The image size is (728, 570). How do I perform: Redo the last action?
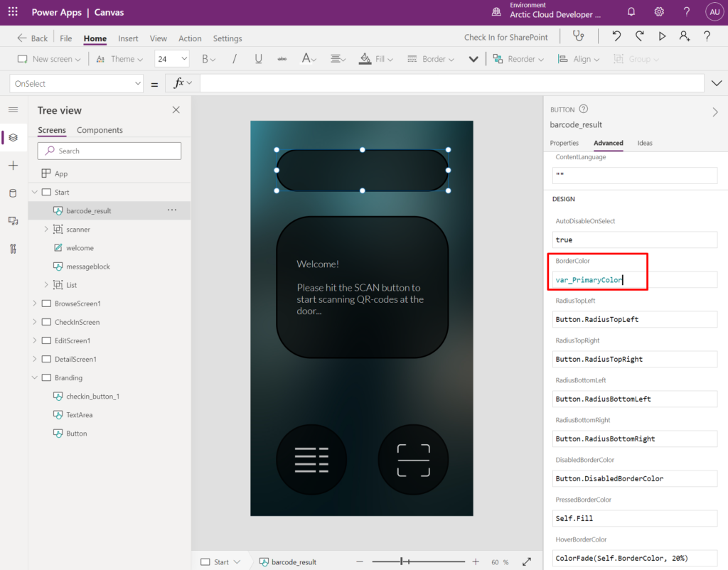(639, 36)
